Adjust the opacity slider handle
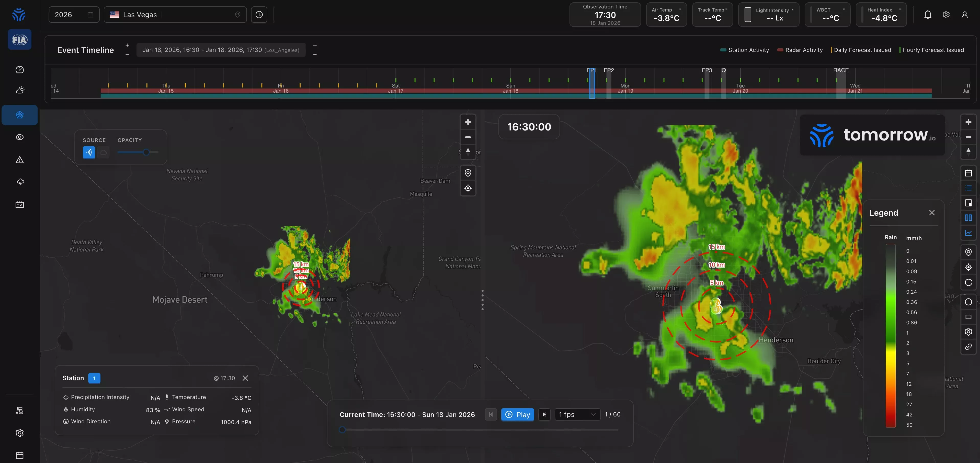 tap(146, 152)
